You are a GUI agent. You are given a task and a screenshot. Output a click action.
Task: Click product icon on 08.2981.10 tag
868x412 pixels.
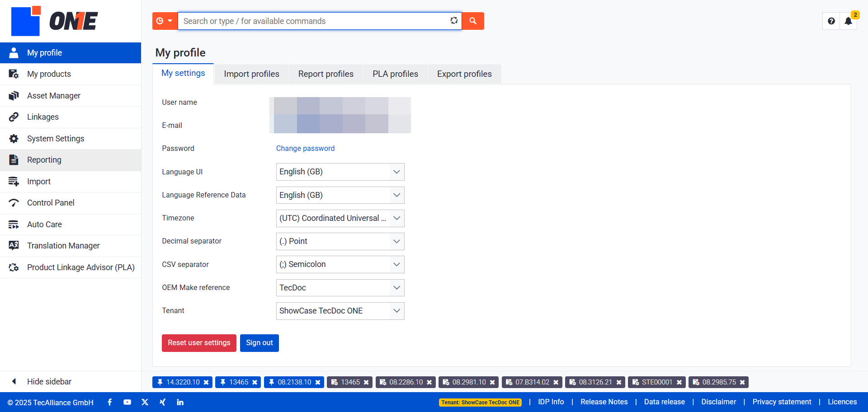(x=446, y=382)
